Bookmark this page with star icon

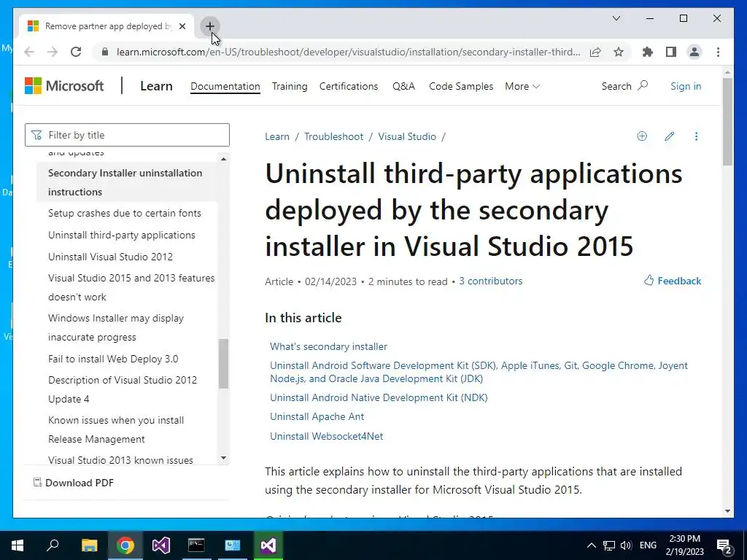[x=619, y=52]
